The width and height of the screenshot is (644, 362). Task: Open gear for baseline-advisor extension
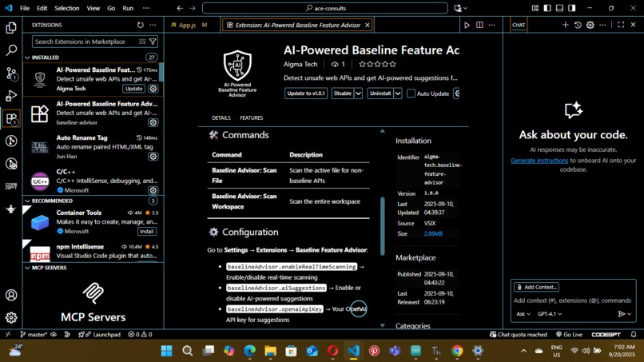153,122
